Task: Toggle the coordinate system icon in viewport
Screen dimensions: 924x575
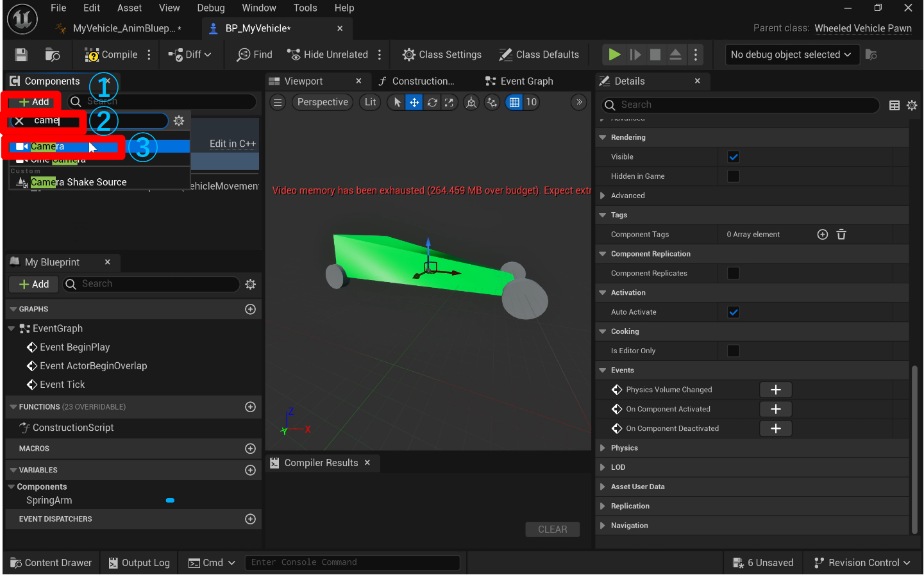Action: click(471, 102)
